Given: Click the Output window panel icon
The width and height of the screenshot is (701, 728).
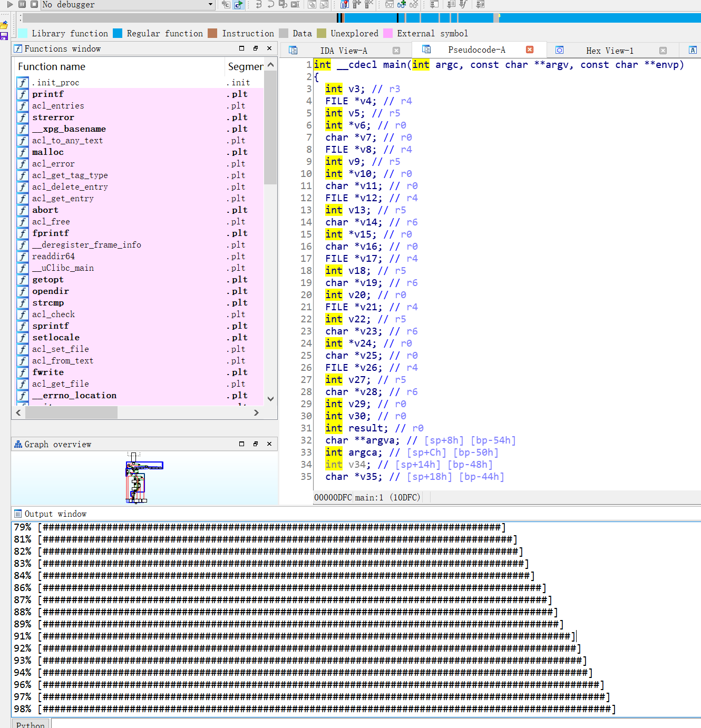Looking at the screenshot, I should (x=18, y=514).
